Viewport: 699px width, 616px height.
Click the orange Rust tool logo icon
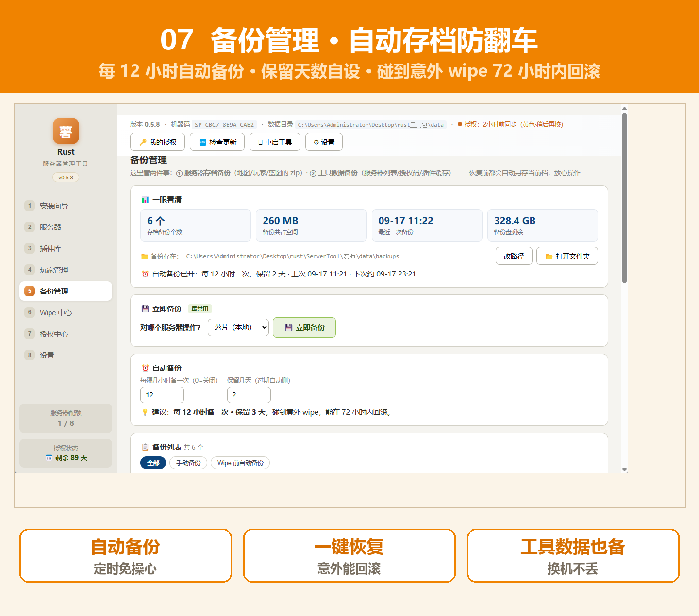coord(66,131)
